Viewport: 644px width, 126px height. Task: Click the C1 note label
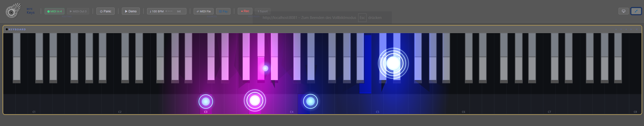click(x=34, y=112)
